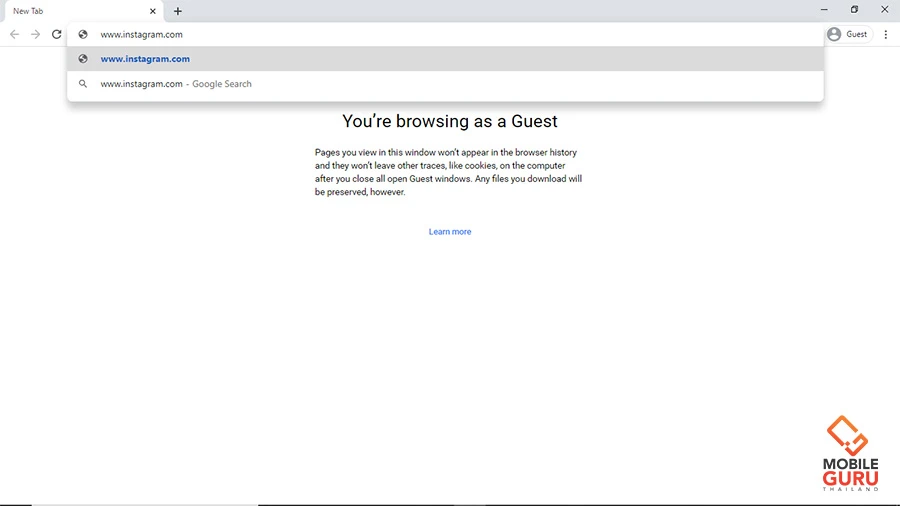Click the forward navigation arrow
The image size is (900, 506).
(35, 34)
